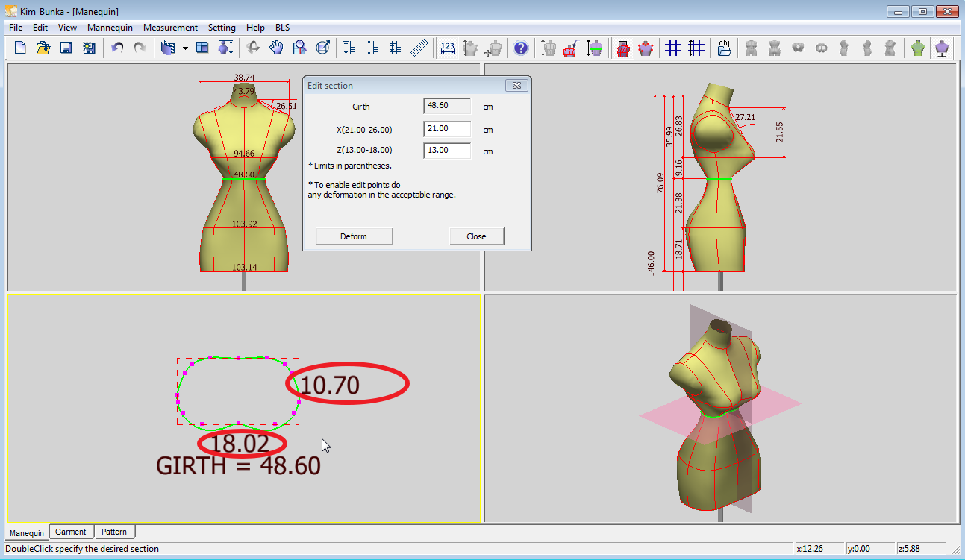This screenshot has width=965, height=560.
Task: Toggle the purple mannequin on stand icon
Action: [x=942, y=48]
